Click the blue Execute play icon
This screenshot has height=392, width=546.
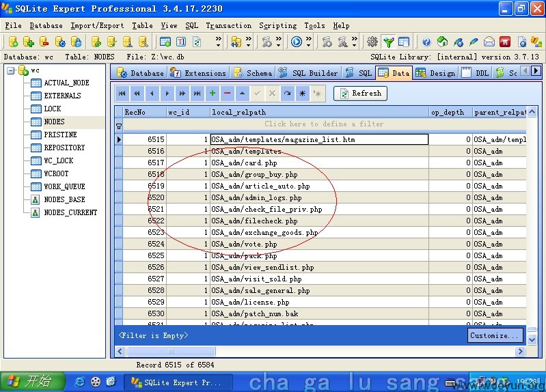297,42
